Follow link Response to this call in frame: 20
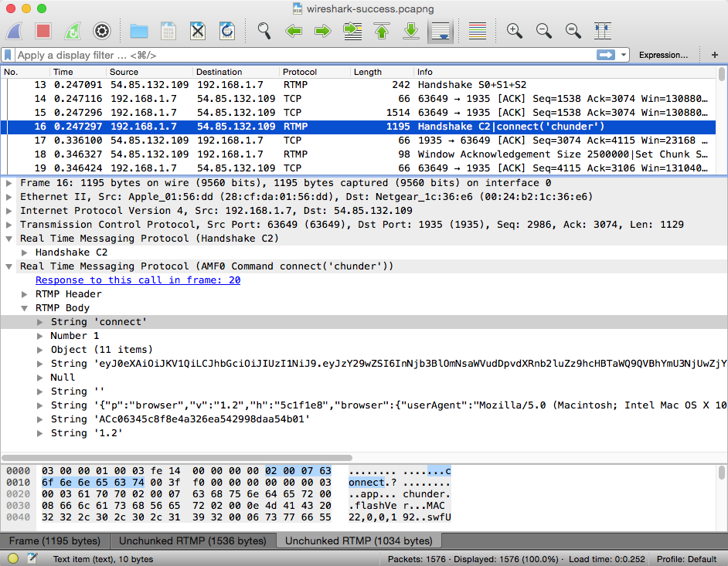The width and height of the screenshot is (728, 566). 138,280
